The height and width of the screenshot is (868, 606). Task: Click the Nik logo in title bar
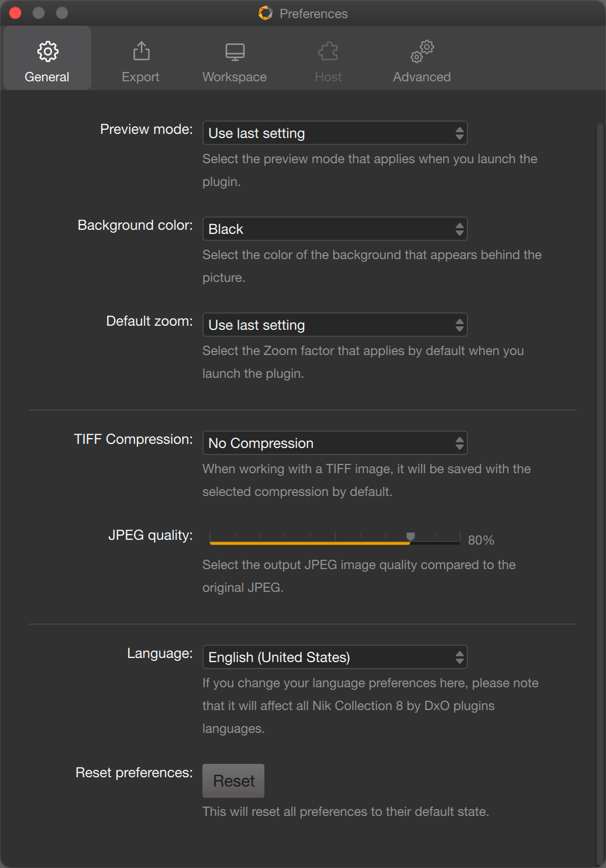click(266, 13)
